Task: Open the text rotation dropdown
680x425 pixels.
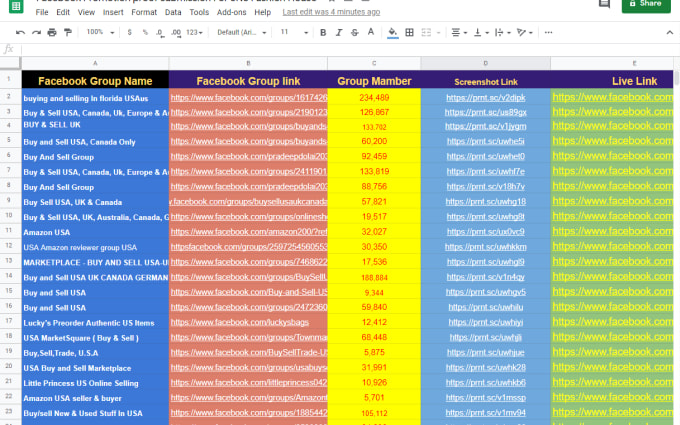Action: tap(525, 33)
